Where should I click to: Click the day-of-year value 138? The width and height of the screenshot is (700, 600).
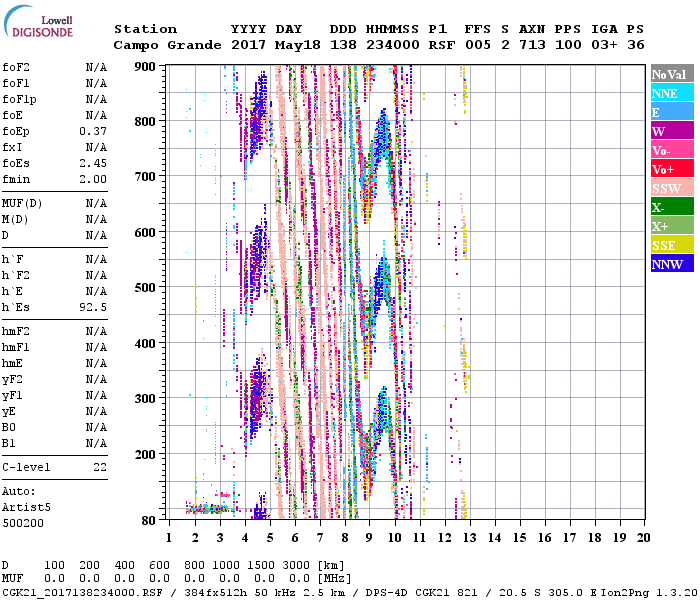pos(343,45)
